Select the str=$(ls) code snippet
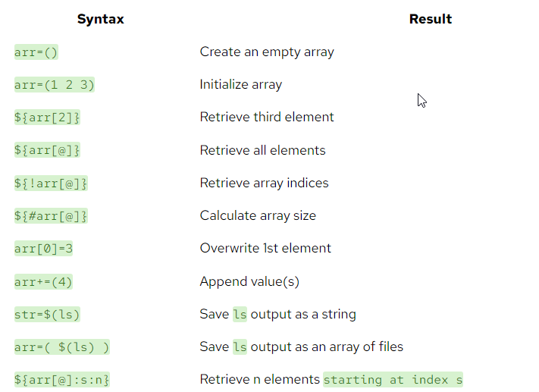 pyautogui.click(x=47, y=315)
